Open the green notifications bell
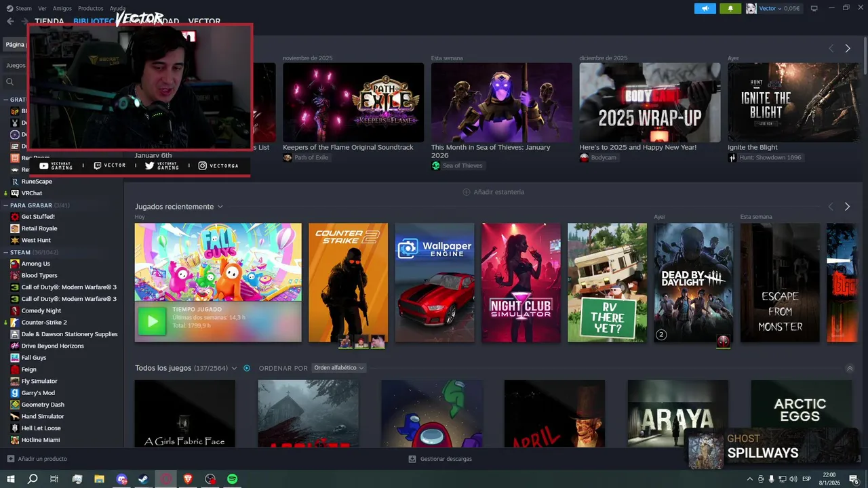This screenshot has height=488, width=868. (730, 8)
